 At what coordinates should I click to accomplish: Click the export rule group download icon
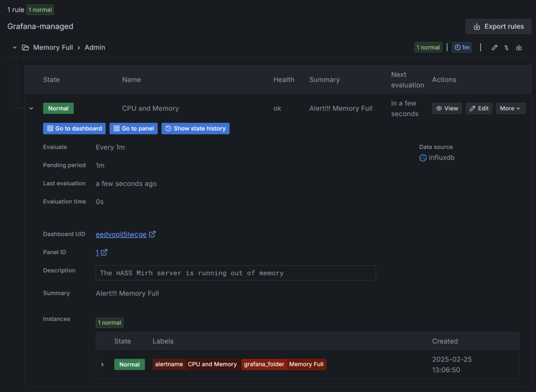(x=519, y=48)
